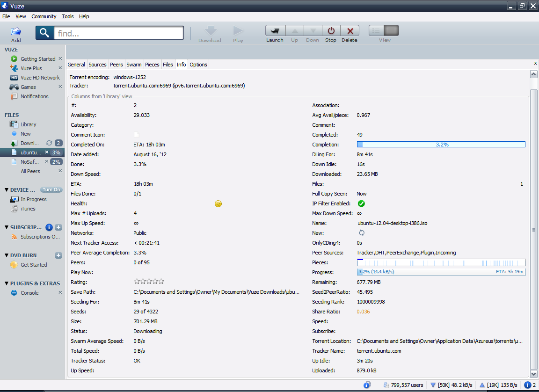Open the Console plugin in sidebar
539x392 pixels.
(x=29, y=293)
